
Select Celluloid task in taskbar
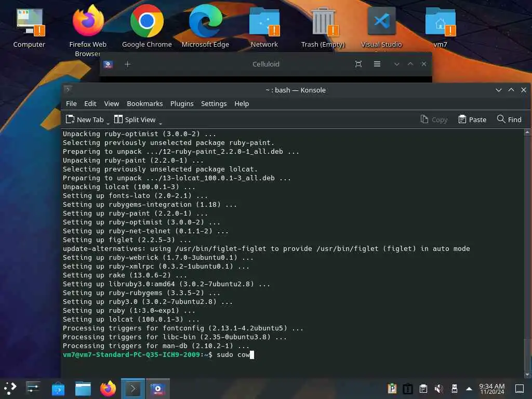tap(158, 389)
